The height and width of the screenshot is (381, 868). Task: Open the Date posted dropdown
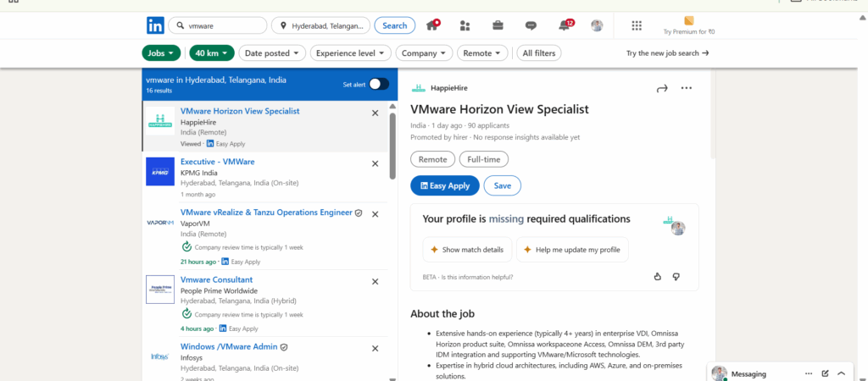(272, 53)
